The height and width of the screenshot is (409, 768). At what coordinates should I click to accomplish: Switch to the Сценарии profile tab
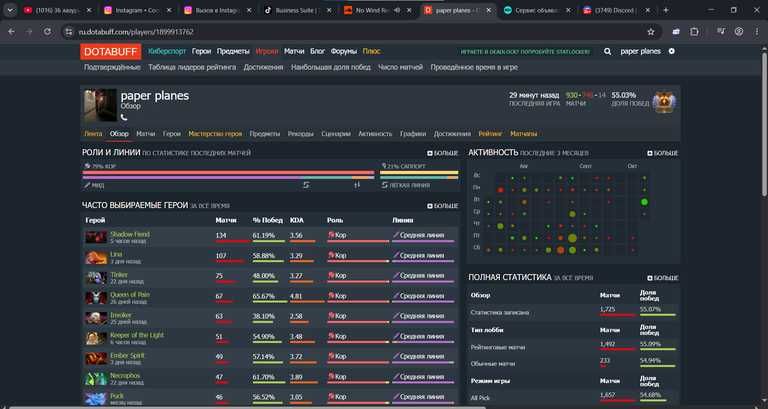point(336,134)
